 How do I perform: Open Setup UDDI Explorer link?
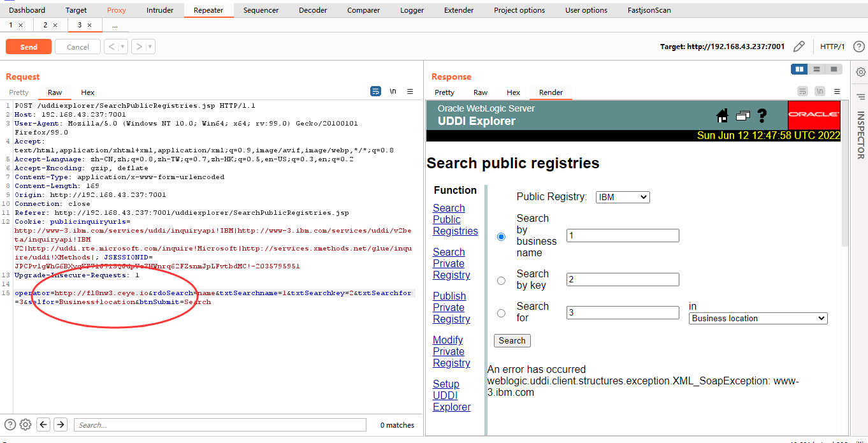tap(452, 395)
